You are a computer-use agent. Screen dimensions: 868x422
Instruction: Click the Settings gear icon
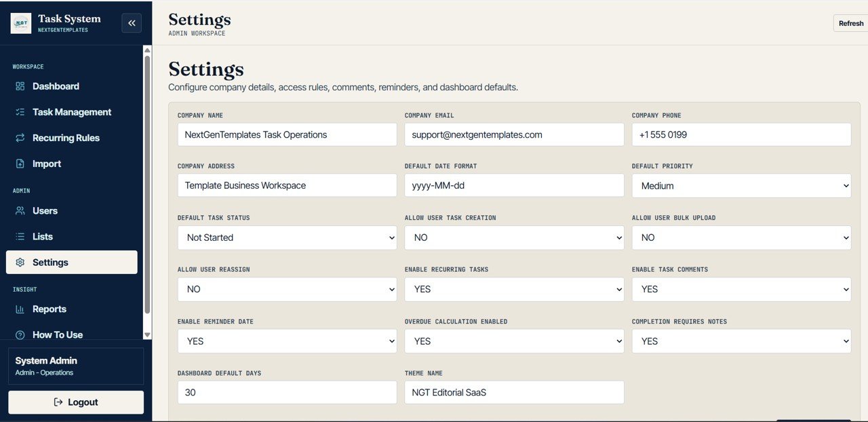[x=20, y=263]
